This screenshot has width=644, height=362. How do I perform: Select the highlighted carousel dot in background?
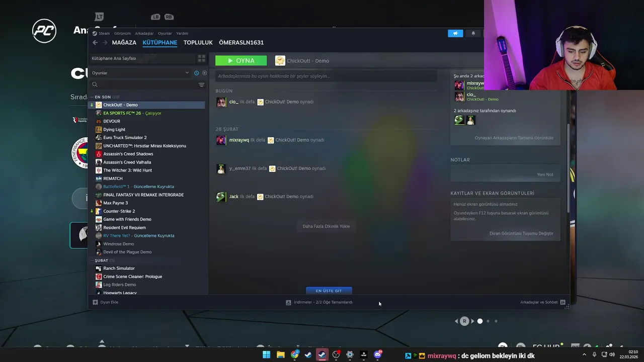coord(480,321)
